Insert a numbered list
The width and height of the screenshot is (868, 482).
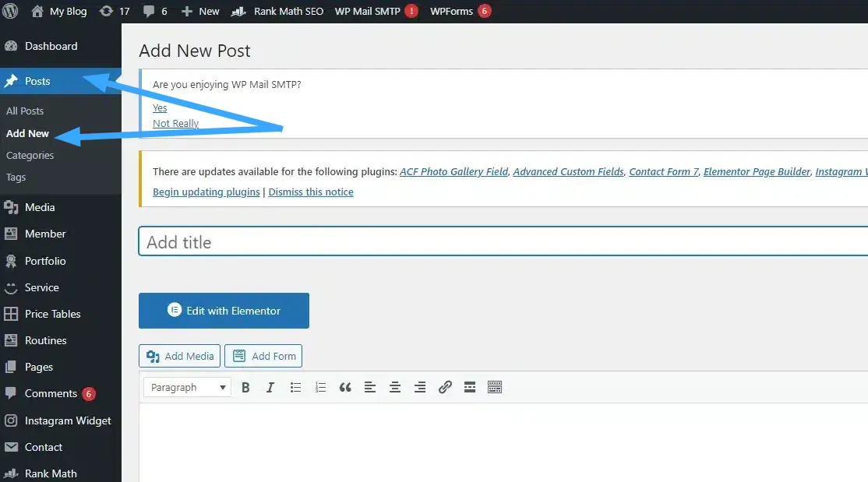(320, 387)
